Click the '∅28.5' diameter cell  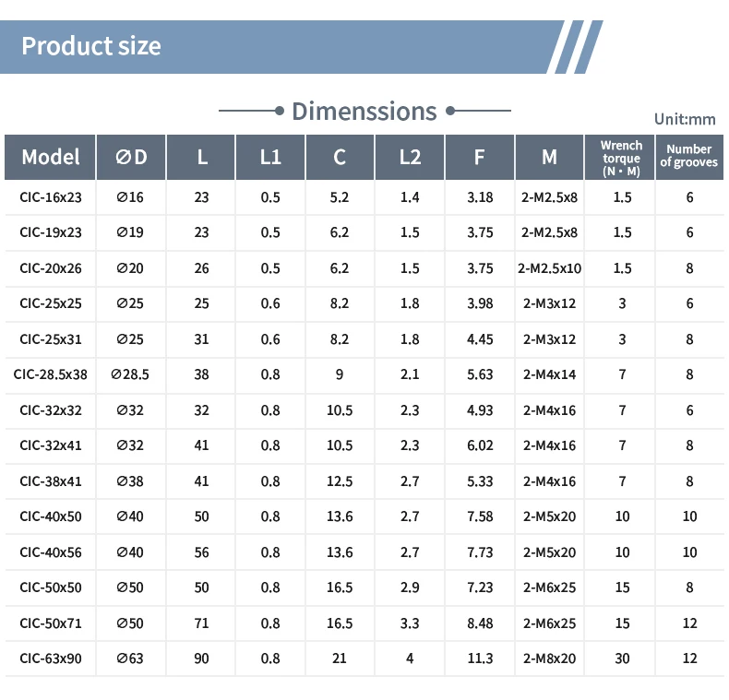tap(130, 374)
